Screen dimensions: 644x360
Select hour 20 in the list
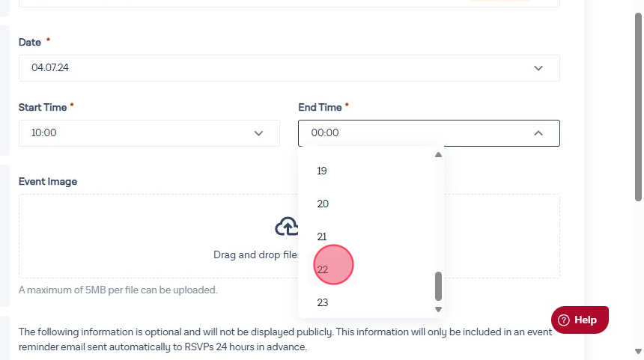(x=323, y=204)
